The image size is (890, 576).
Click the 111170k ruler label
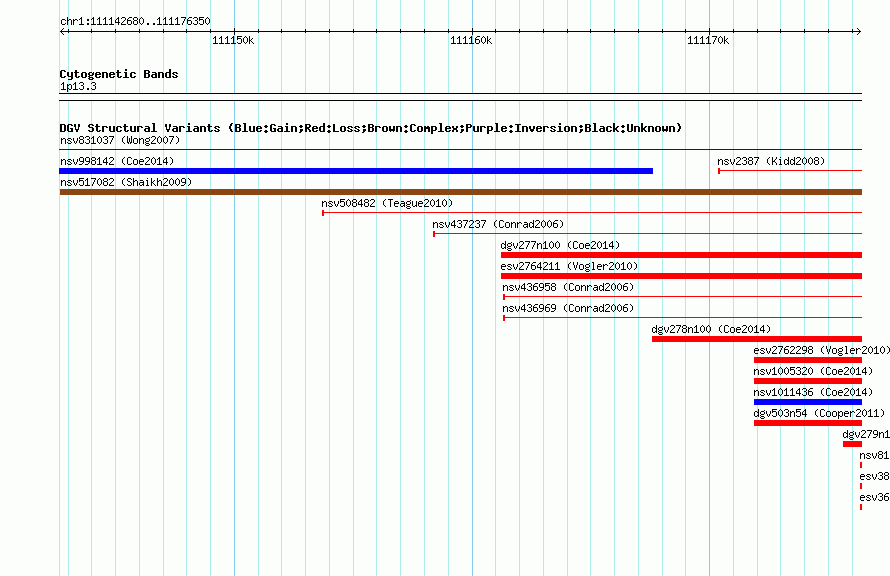[x=708, y=41]
